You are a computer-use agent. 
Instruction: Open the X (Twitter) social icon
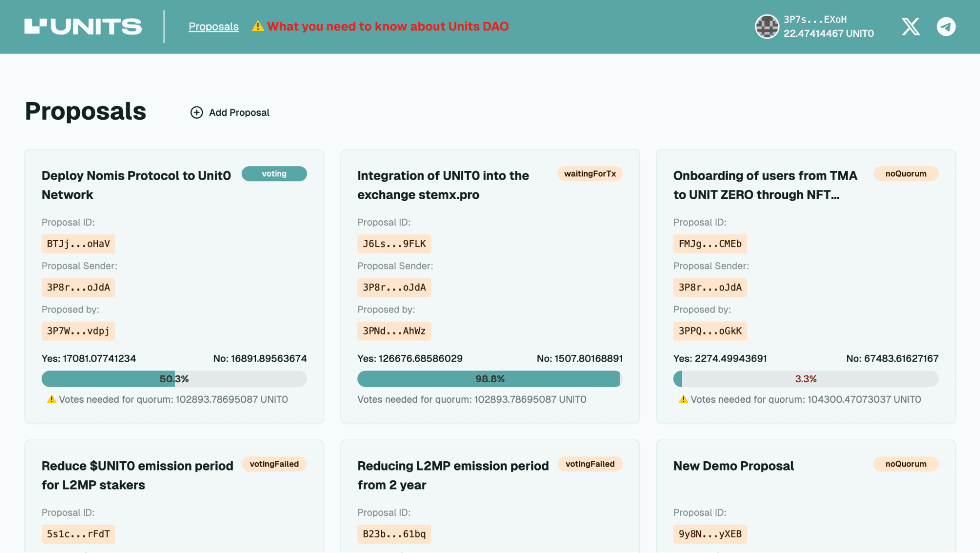[911, 26]
